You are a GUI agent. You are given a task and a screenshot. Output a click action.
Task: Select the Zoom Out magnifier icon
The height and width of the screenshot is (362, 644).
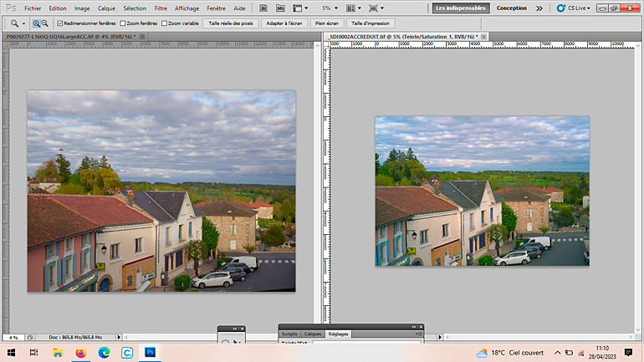(x=45, y=23)
